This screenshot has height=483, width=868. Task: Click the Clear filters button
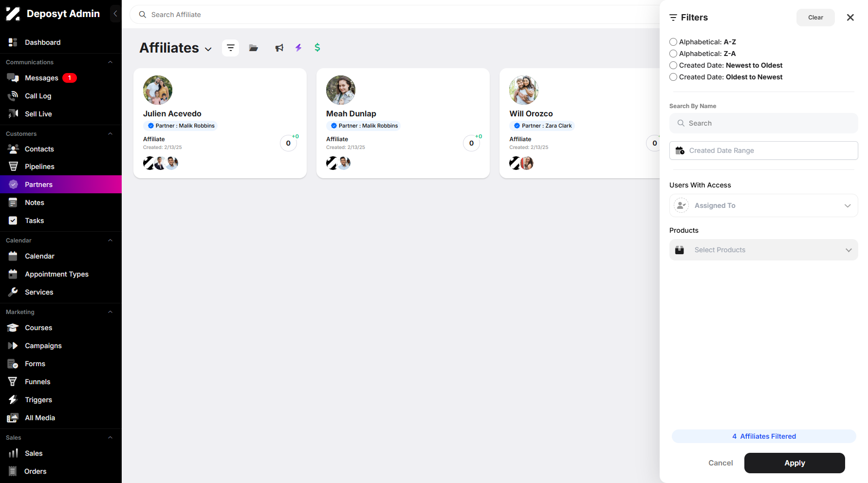point(815,18)
